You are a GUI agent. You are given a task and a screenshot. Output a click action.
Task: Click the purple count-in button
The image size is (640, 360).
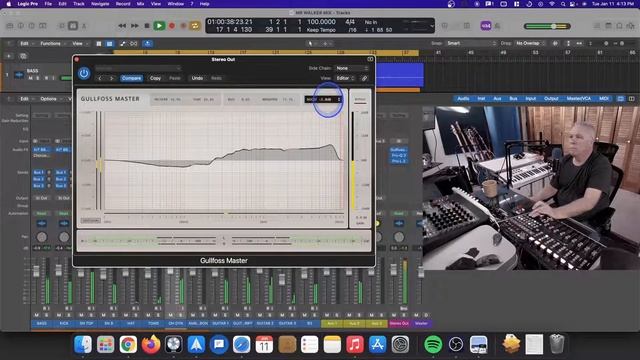(x=486, y=26)
